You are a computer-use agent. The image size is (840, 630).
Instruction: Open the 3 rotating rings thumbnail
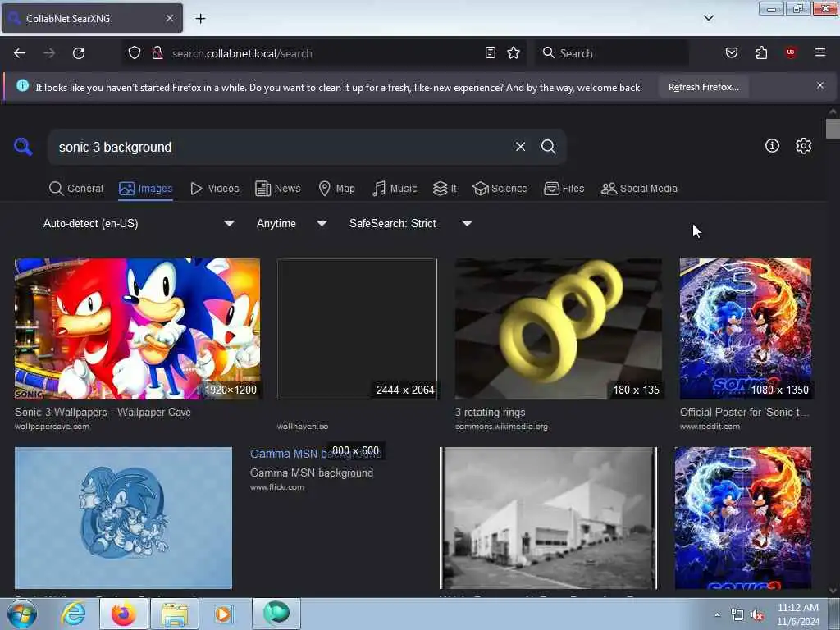pos(558,329)
